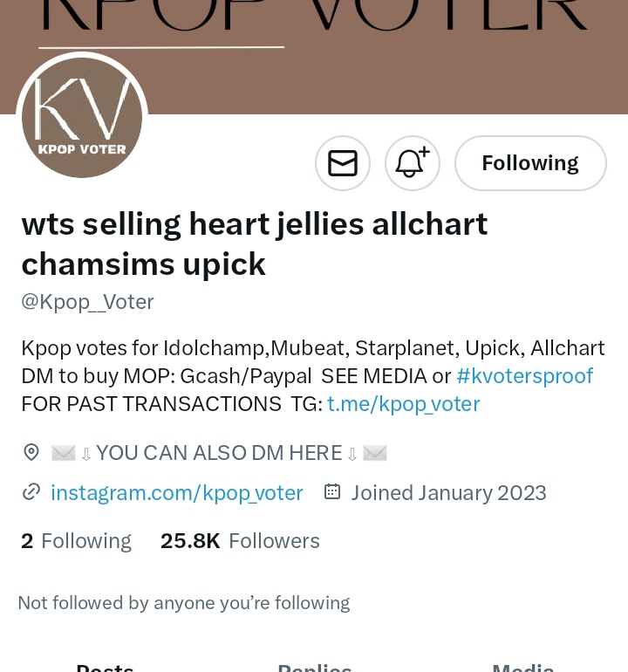Open the t.me/kpop_voter Telegram link
Viewport: 628px width, 672px height.
tap(404, 404)
